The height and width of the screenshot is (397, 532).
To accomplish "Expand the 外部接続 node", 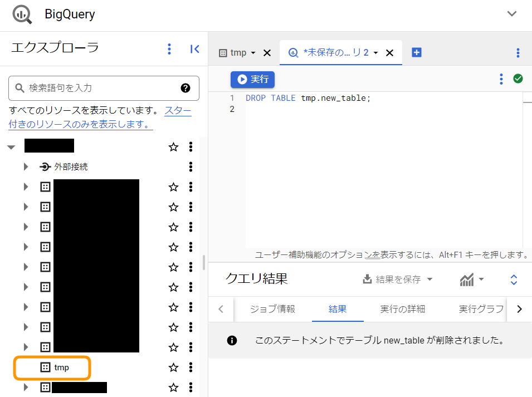I will point(26,166).
